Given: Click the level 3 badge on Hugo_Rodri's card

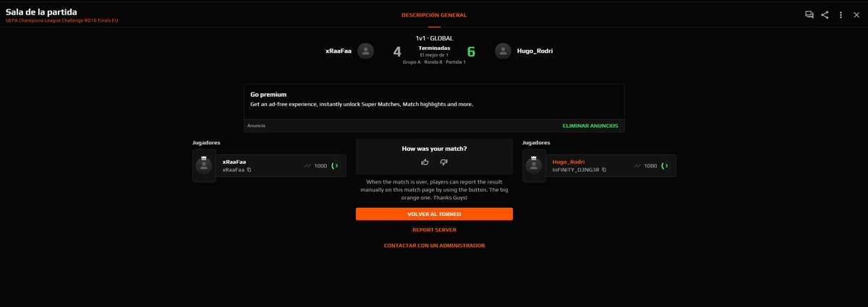Looking at the screenshot, I should tap(665, 166).
